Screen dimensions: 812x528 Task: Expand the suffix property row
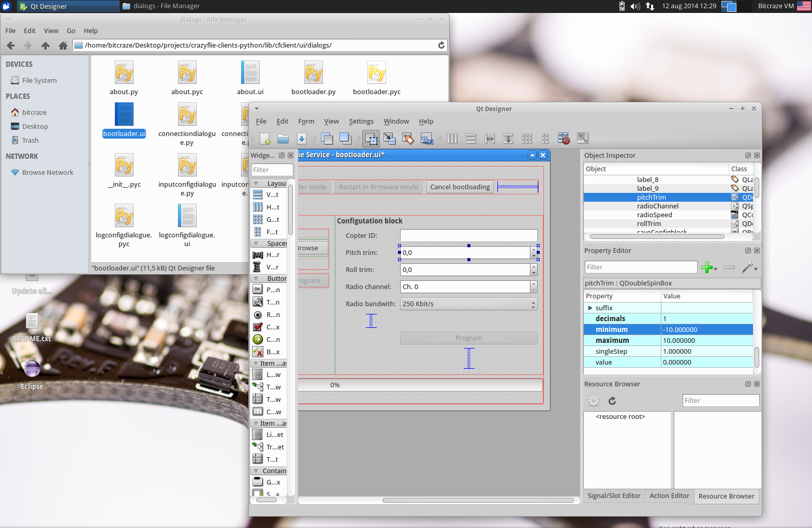590,308
